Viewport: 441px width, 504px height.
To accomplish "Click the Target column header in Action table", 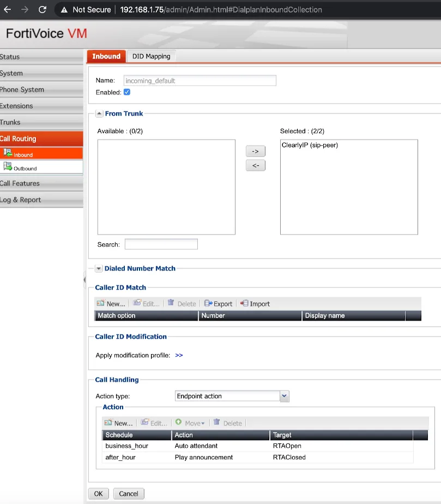I will pos(341,435).
